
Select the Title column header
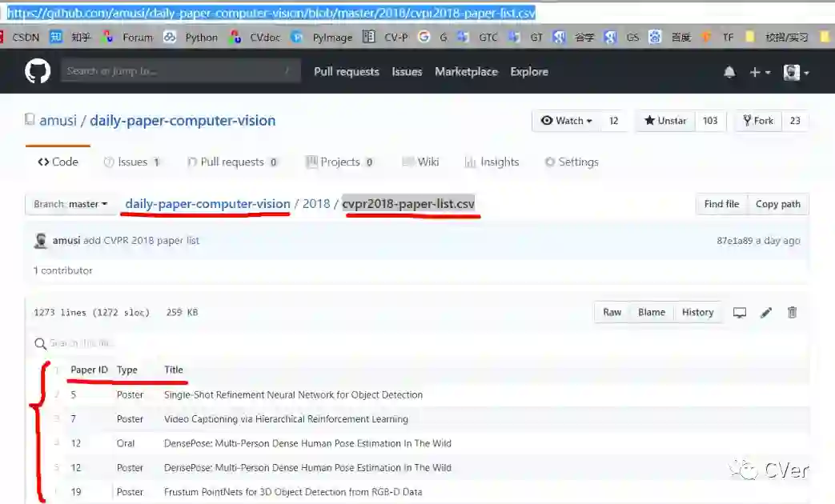(x=174, y=370)
